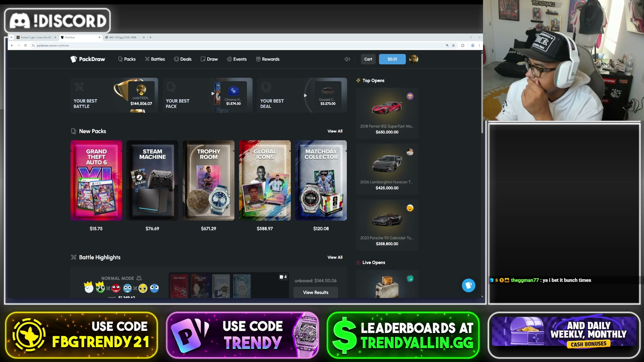Viewport: 644px width, 362px height.
Task: Close the Roobet Crypto Casino tab
Action: pos(55,37)
